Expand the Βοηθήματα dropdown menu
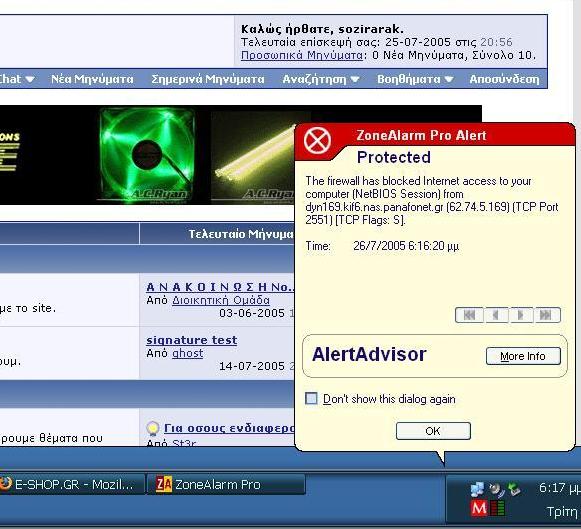This screenshot has height=529, width=581. point(415,79)
